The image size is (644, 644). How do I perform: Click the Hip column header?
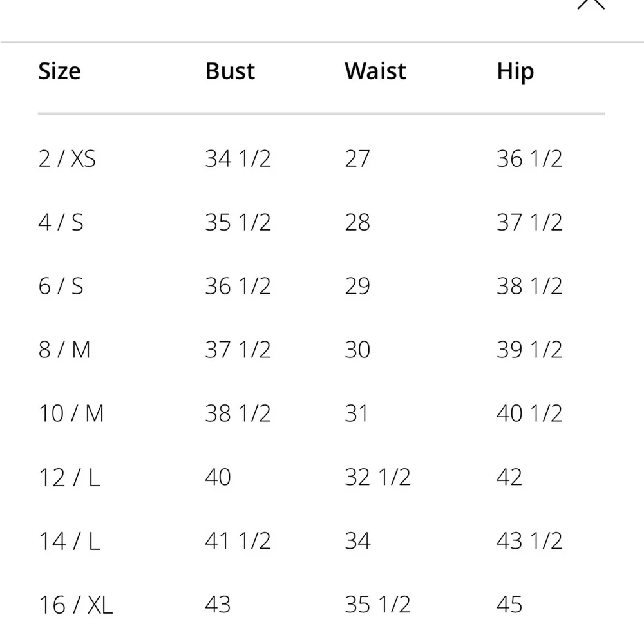point(515,71)
